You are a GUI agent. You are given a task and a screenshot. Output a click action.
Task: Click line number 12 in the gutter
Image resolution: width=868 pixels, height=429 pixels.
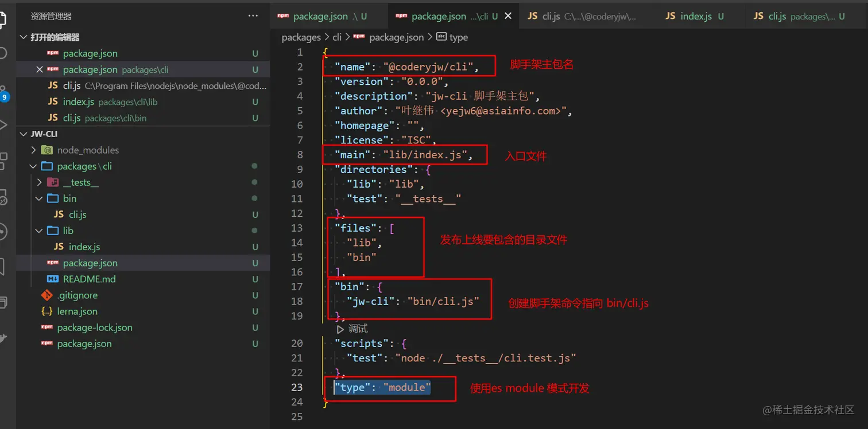pyautogui.click(x=297, y=213)
